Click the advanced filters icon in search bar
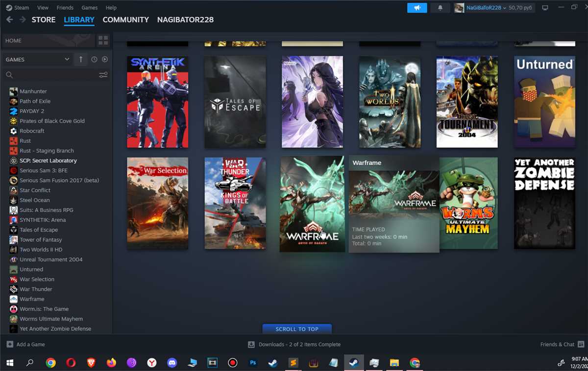The width and height of the screenshot is (588, 371). pos(103,75)
